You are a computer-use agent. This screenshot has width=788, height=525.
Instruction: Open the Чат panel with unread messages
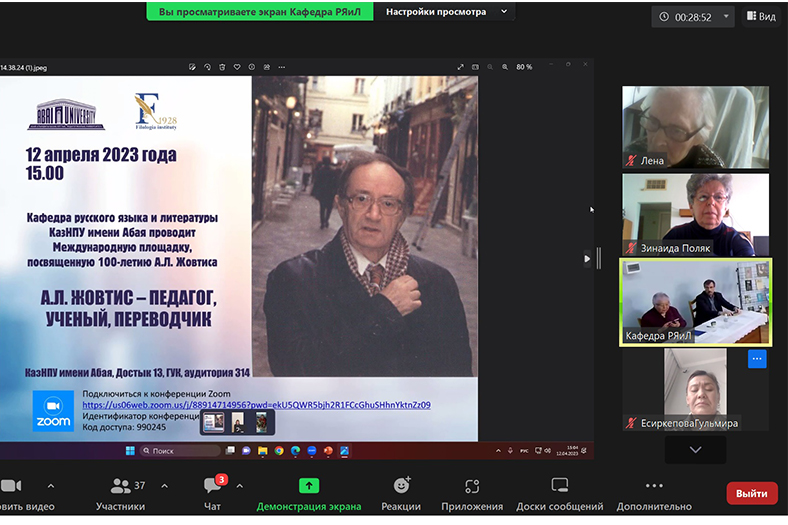point(213,493)
